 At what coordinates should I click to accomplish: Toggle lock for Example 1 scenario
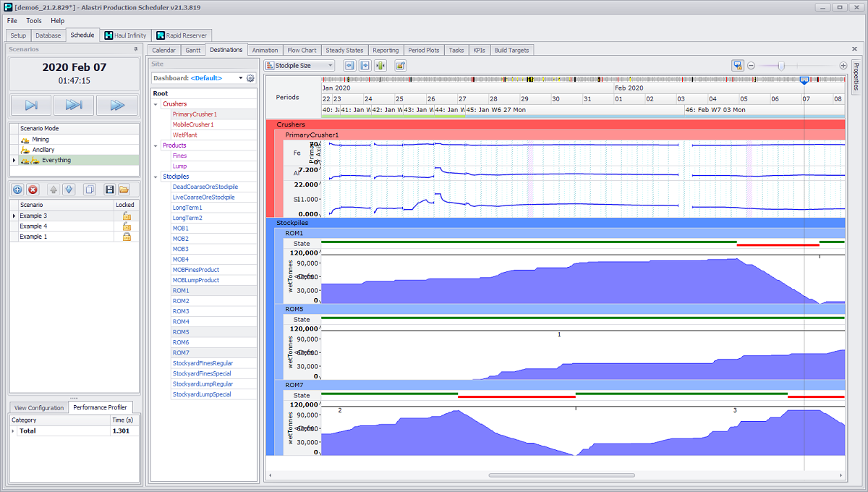coord(127,237)
